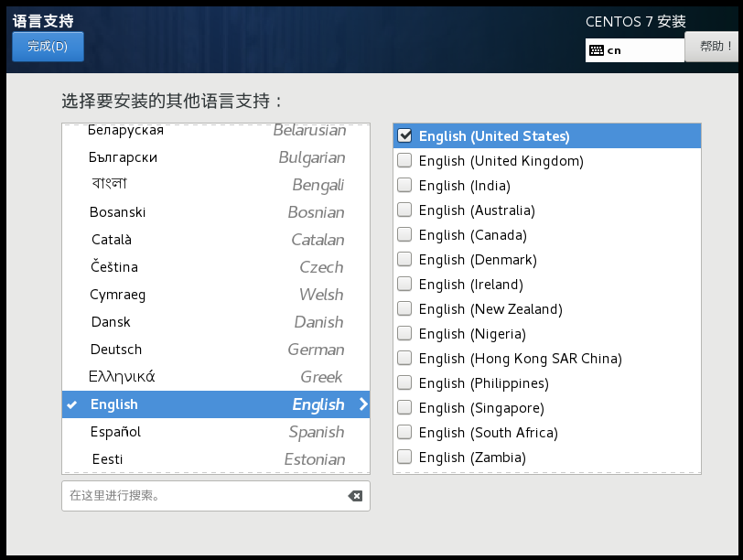Screen dimensions: 743x560
Task: Enable English (Philippines) locale
Action: click(404, 382)
